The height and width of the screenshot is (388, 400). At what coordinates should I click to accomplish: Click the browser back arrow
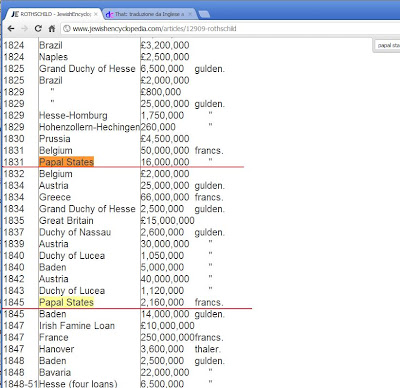point(11,29)
